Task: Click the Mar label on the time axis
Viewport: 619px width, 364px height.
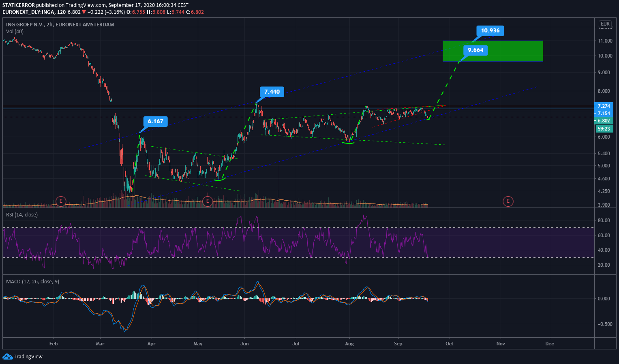Action: coord(100,344)
